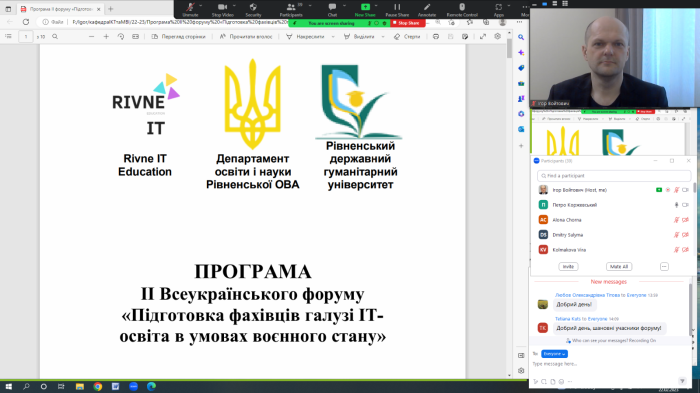Screen dimensions: 700x393
Task: Open PDF table of contents icon
Action: click(x=8, y=37)
